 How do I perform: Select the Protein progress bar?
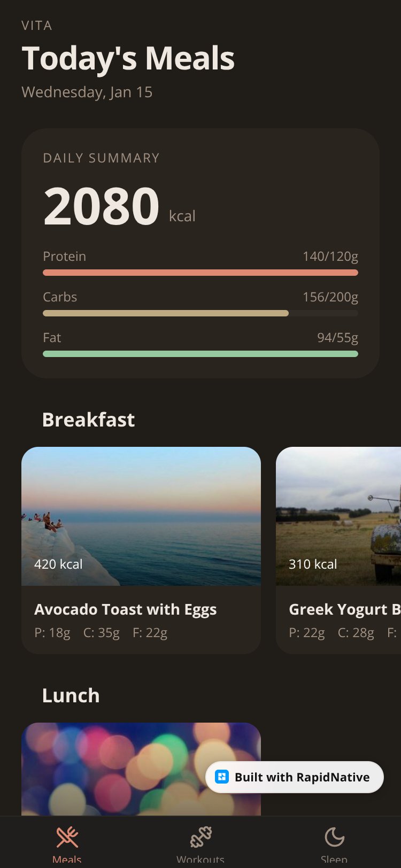[x=200, y=273]
